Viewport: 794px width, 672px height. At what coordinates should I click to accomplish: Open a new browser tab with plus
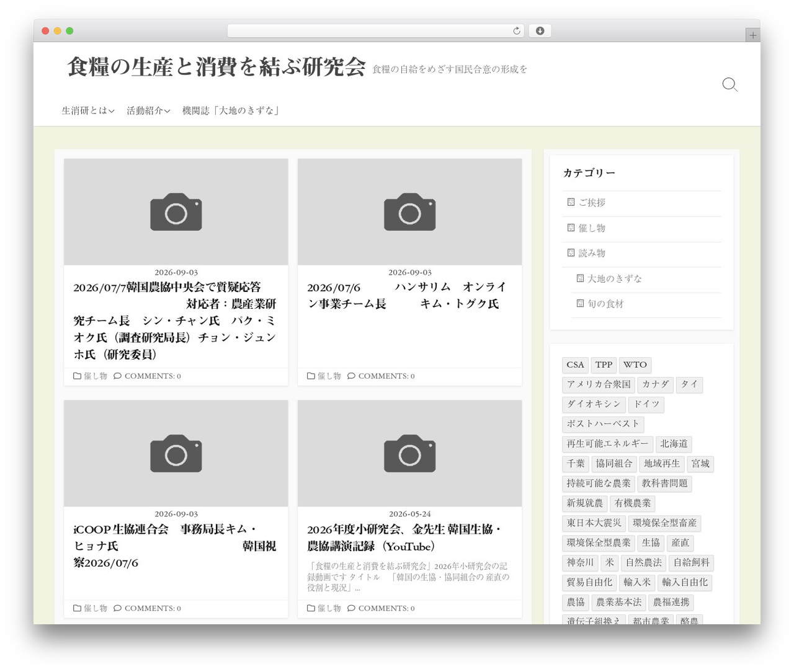(752, 35)
